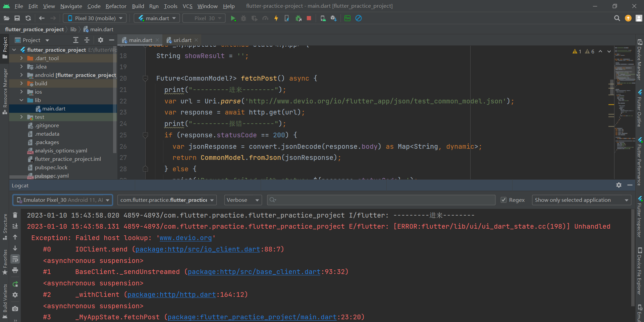
Task: Print the logcat output with the printer icon
Action: (x=15, y=270)
